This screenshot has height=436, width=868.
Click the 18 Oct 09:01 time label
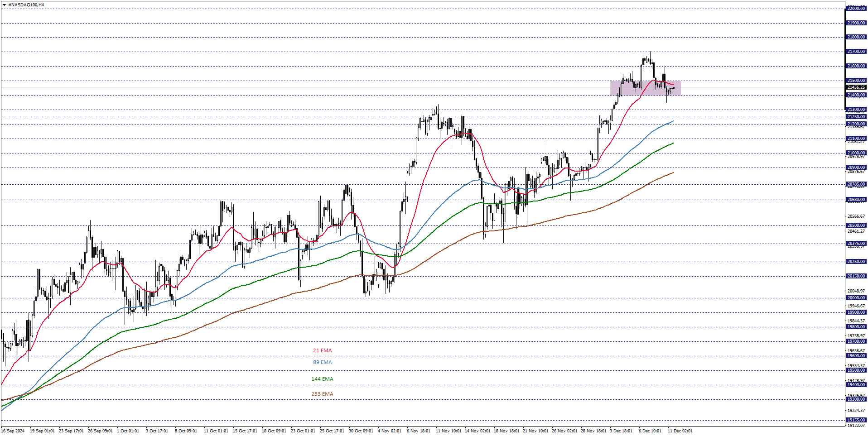(x=274, y=431)
